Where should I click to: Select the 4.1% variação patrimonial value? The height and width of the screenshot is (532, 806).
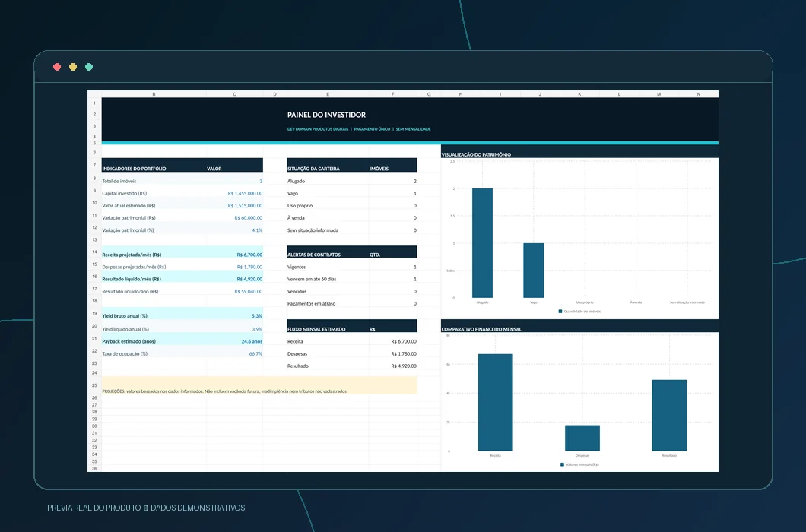point(257,230)
